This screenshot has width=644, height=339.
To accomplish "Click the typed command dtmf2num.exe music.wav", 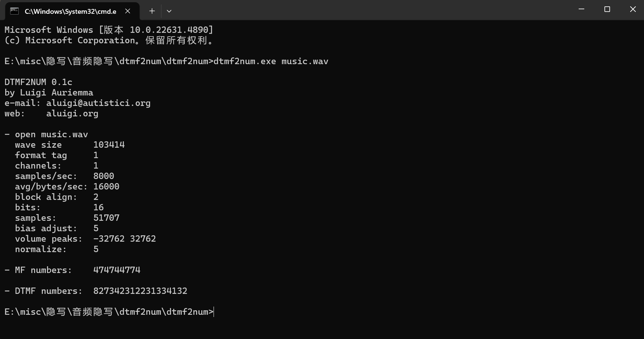I will point(271,61).
